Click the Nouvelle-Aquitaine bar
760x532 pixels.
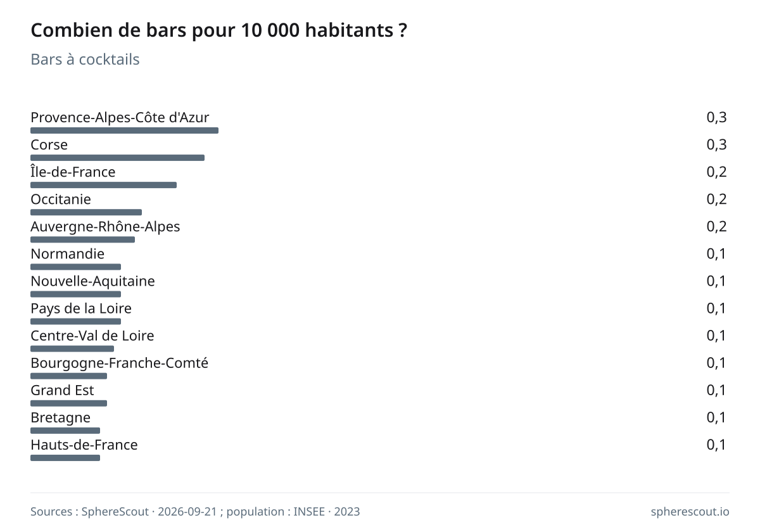(x=75, y=294)
